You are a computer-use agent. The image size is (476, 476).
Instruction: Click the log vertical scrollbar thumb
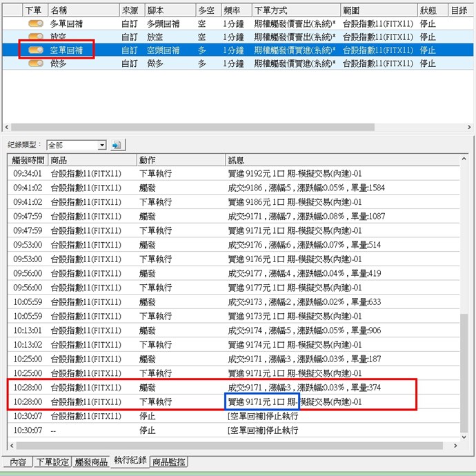click(x=464, y=373)
